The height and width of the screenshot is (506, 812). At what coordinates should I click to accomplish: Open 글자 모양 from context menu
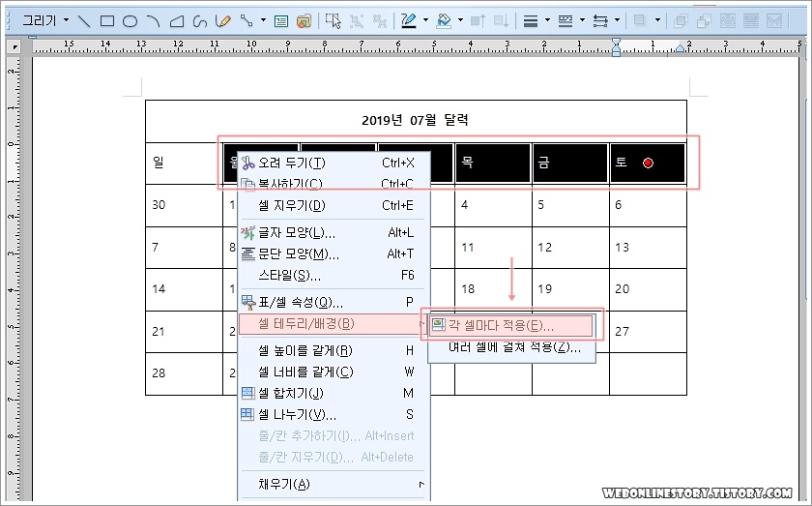[334, 233]
